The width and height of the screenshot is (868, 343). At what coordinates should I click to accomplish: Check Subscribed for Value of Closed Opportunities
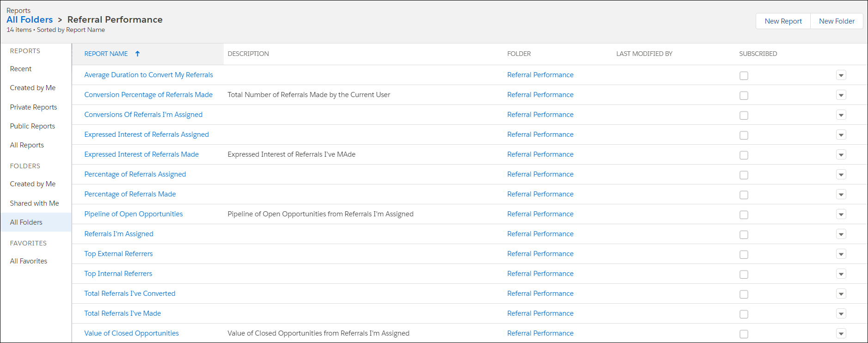[x=744, y=334]
